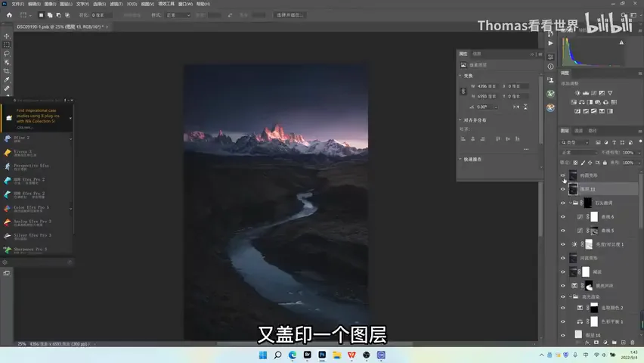Select the Move tool in the toolbar

[7, 36]
